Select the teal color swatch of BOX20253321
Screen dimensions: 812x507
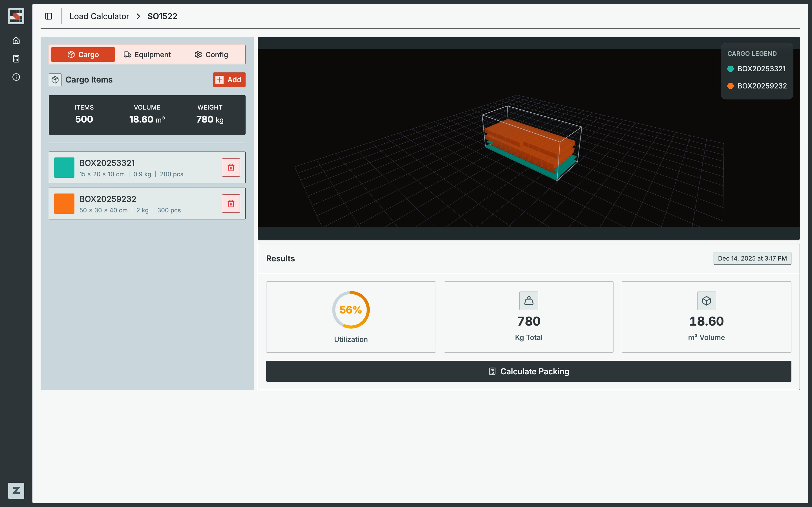pyautogui.click(x=64, y=167)
